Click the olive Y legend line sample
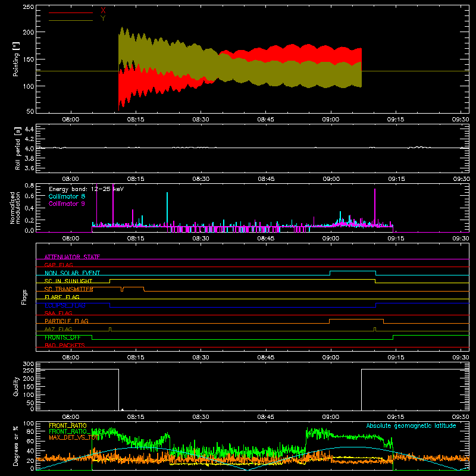This screenshot has height=476, width=476. coord(71,21)
